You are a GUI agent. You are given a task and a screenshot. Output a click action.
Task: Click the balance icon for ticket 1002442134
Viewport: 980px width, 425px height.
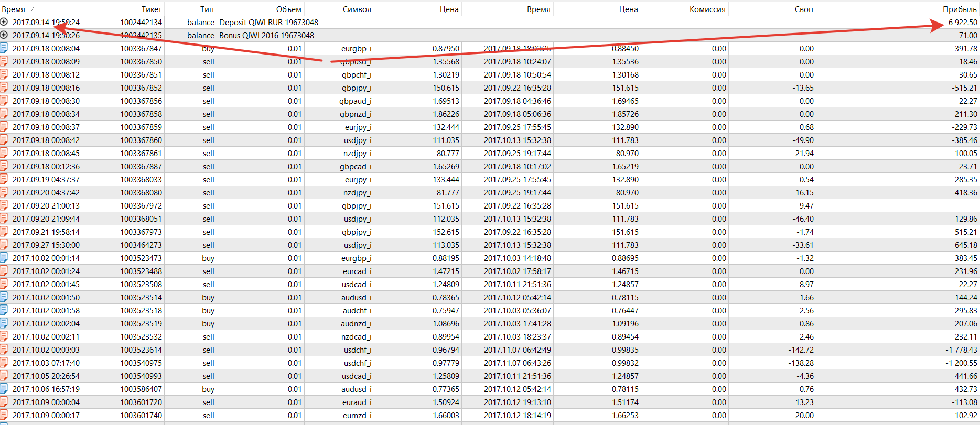tap(4, 22)
